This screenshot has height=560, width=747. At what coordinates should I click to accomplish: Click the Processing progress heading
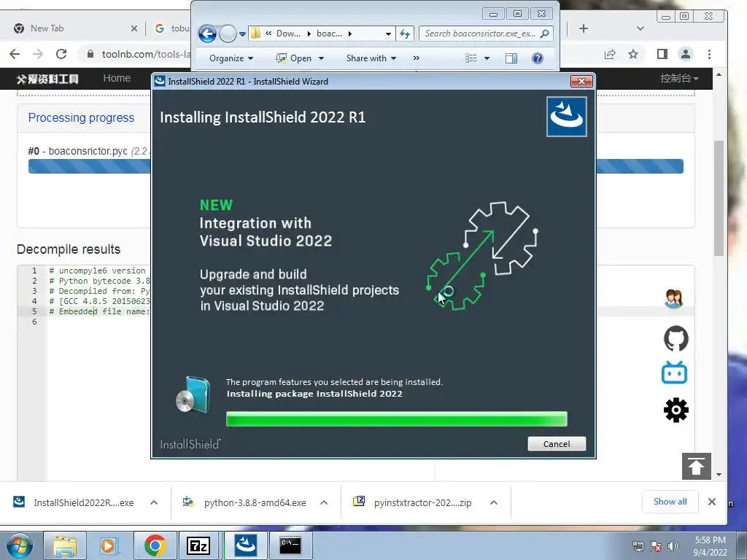(81, 117)
